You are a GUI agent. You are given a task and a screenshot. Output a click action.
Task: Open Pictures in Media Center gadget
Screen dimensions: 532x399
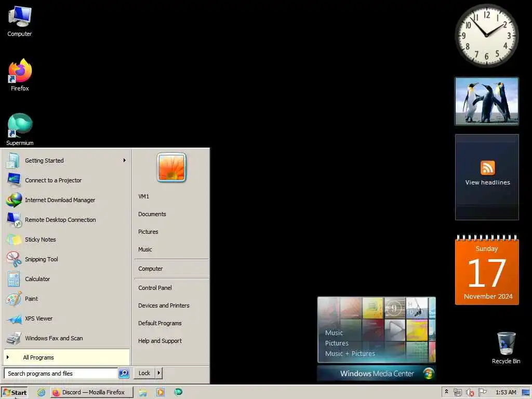coord(337,343)
